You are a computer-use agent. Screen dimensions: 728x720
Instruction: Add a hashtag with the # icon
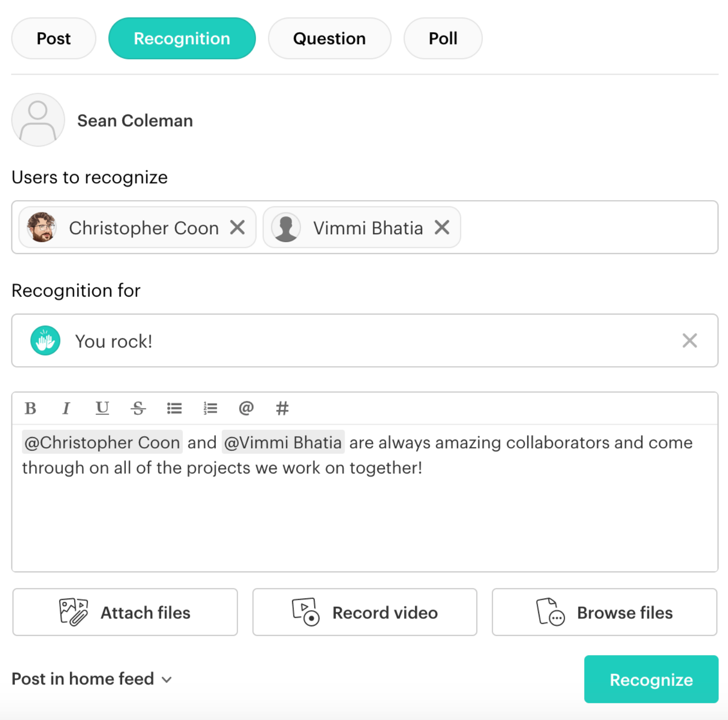click(x=282, y=408)
